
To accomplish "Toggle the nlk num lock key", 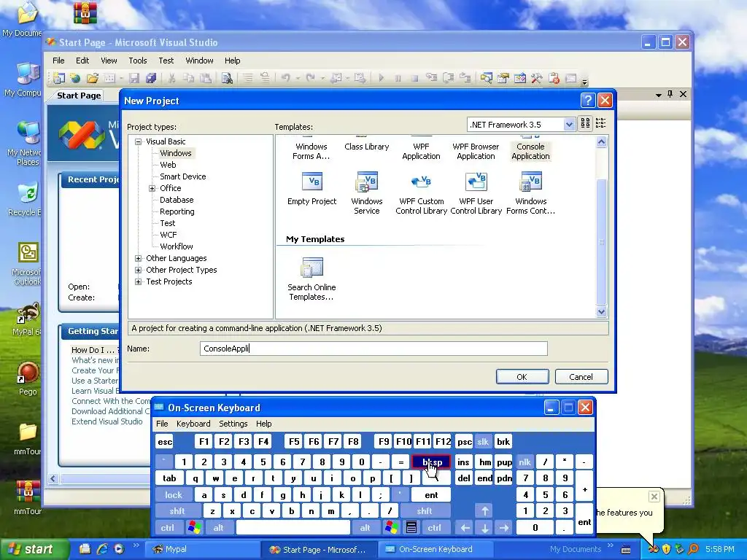I will click(525, 462).
